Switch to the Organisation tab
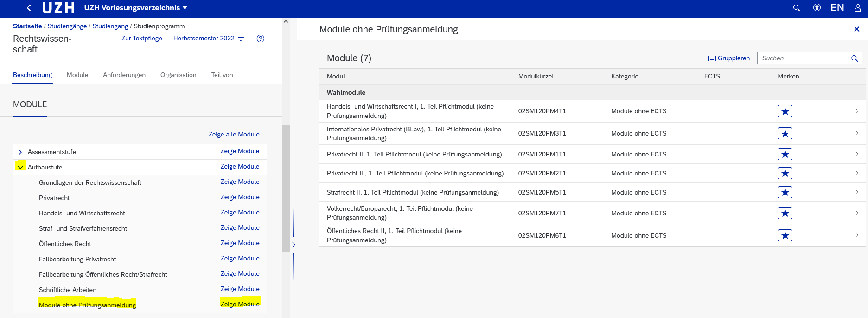The image size is (868, 318). [178, 75]
